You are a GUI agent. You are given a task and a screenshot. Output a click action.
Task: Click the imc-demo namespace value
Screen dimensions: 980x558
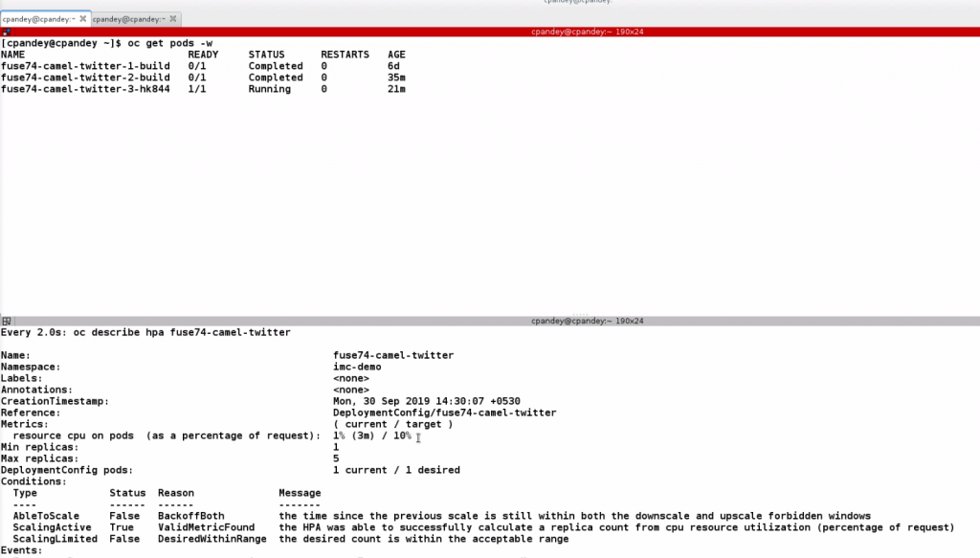(357, 367)
